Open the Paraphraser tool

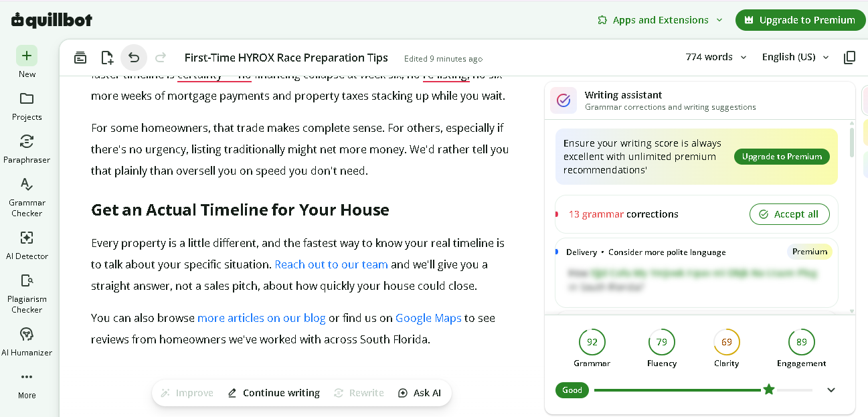27,149
